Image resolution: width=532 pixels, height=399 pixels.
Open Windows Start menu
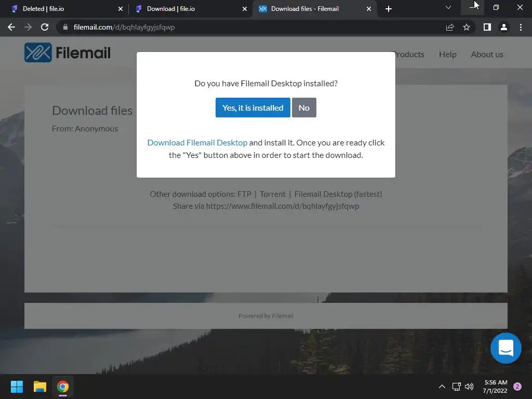click(x=17, y=387)
